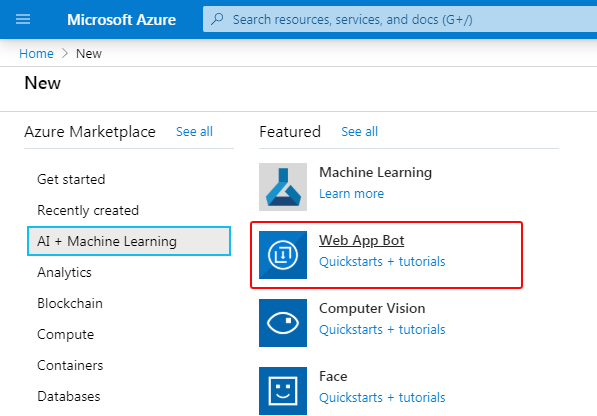Select Compute category

tap(65, 334)
